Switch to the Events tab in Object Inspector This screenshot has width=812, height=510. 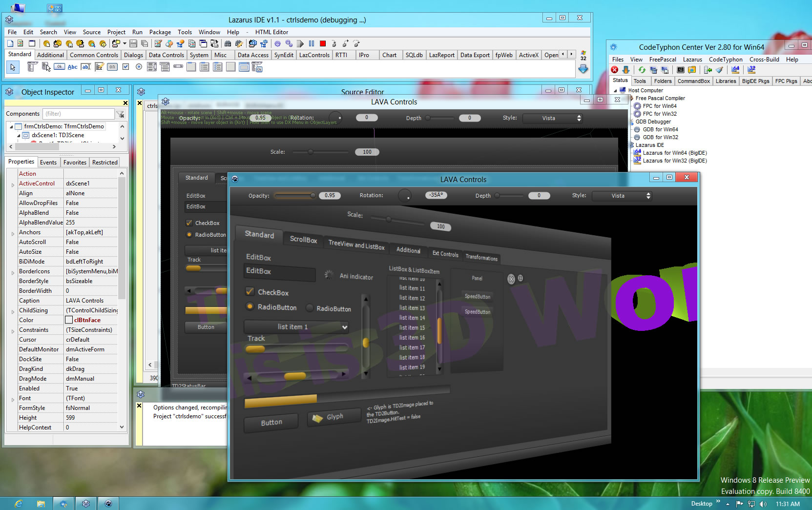(48, 162)
